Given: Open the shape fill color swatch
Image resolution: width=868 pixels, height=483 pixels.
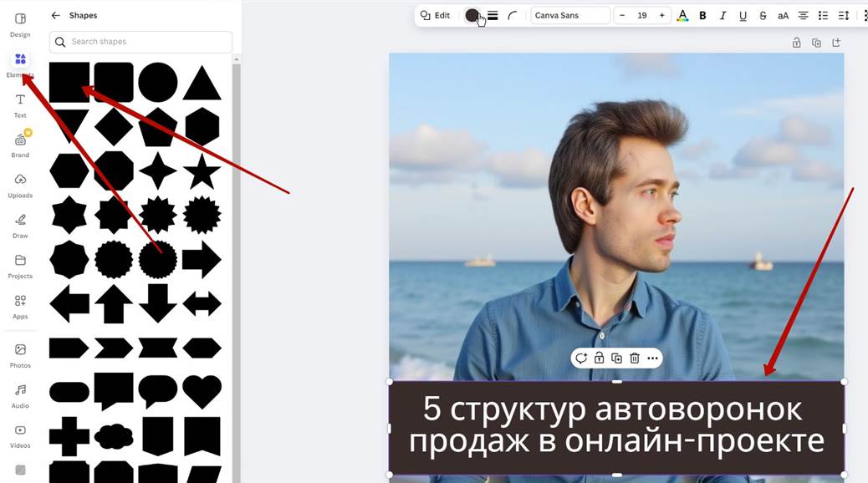Looking at the screenshot, I should [472, 15].
